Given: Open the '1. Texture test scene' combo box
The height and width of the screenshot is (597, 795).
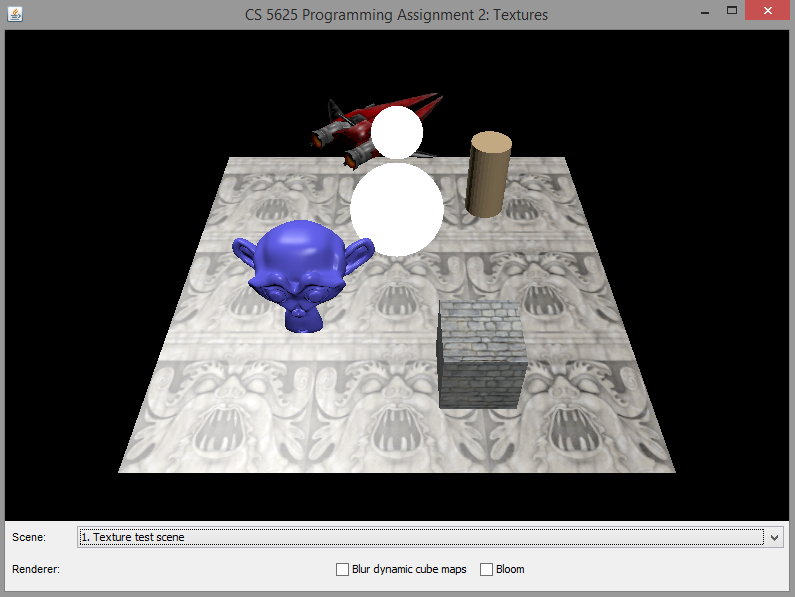Looking at the screenshot, I should (x=422, y=537).
